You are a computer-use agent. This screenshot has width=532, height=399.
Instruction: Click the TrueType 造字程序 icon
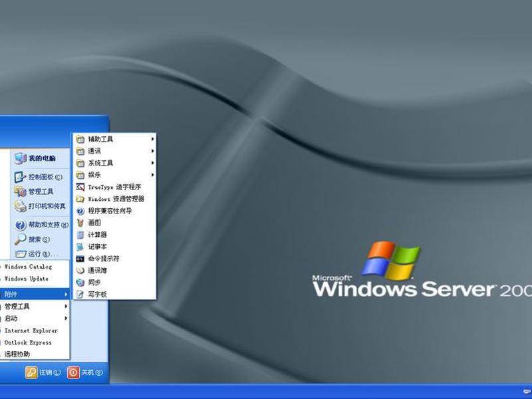[x=80, y=187]
